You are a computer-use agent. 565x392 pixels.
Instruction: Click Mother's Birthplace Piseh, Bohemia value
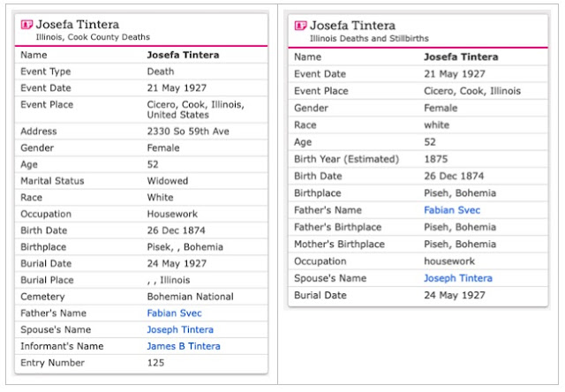[x=459, y=245]
